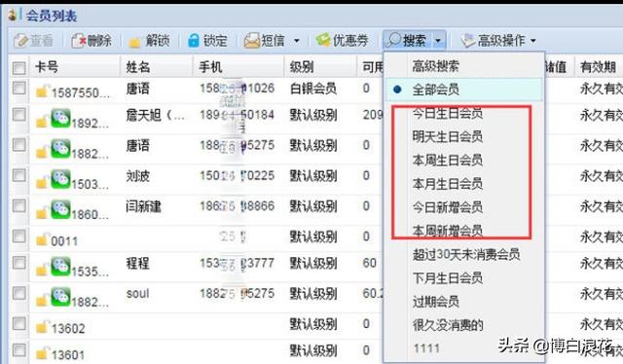Click the 解锁 unlock toolbar button
Image resolution: width=623 pixels, height=364 pixels.
(x=149, y=41)
